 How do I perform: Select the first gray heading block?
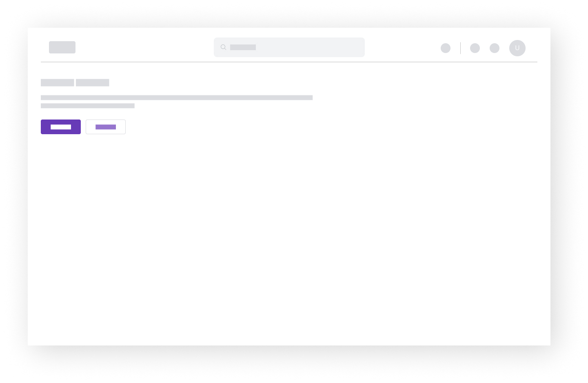58,83
